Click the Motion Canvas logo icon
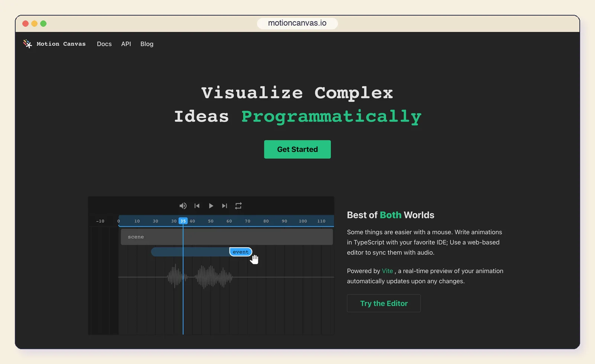The image size is (595, 364). (28, 44)
